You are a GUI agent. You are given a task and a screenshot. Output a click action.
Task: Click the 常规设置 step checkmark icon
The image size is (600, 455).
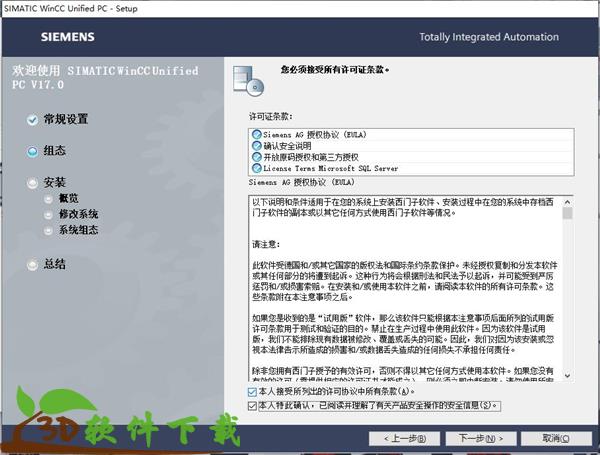pyautogui.click(x=33, y=120)
